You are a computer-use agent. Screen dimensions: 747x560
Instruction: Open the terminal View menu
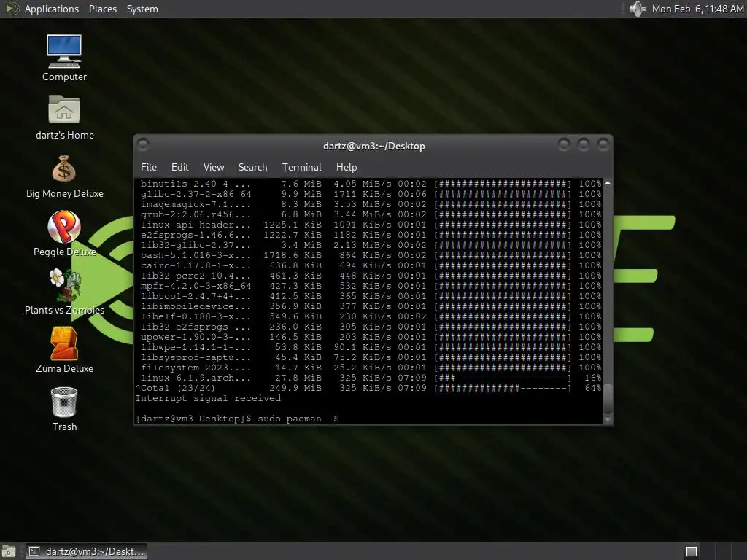[214, 167]
